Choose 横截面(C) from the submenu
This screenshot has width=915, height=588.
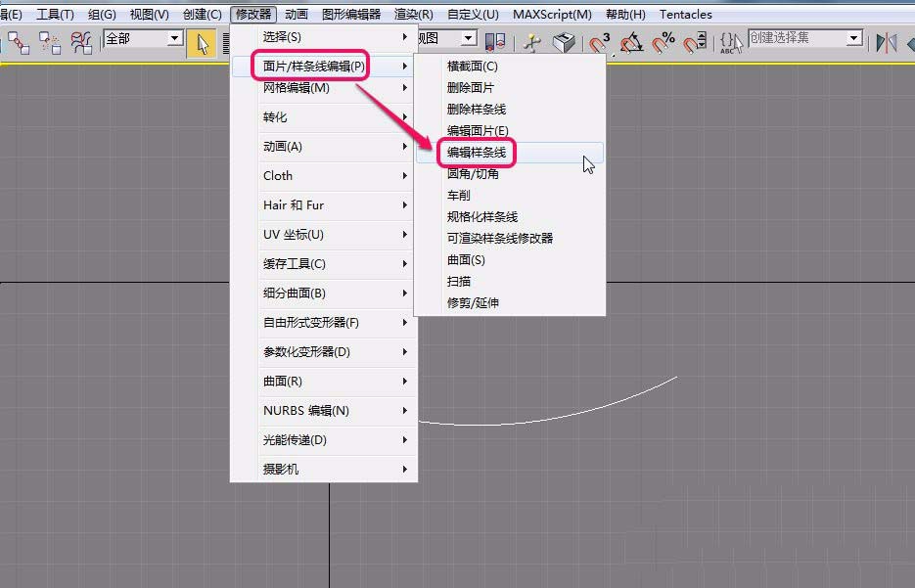click(x=510, y=66)
